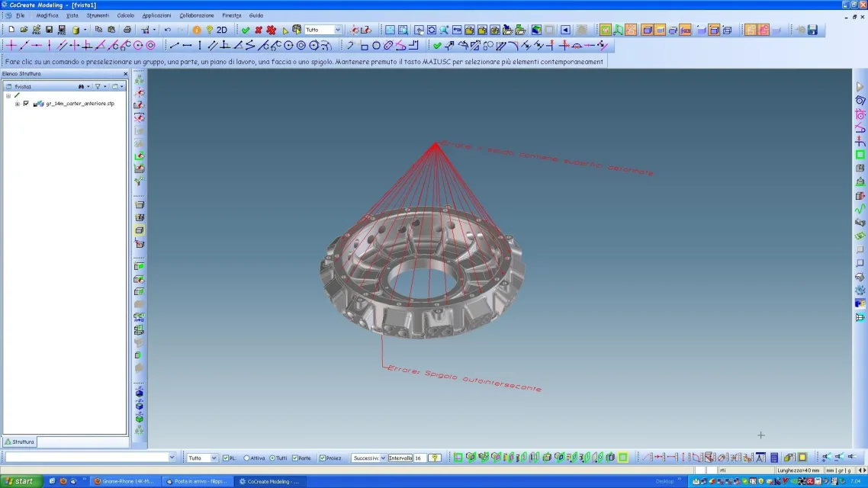The height and width of the screenshot is (488, 868).
Task: Select the vertical line geometry tool
Action: tap(200, 46)
